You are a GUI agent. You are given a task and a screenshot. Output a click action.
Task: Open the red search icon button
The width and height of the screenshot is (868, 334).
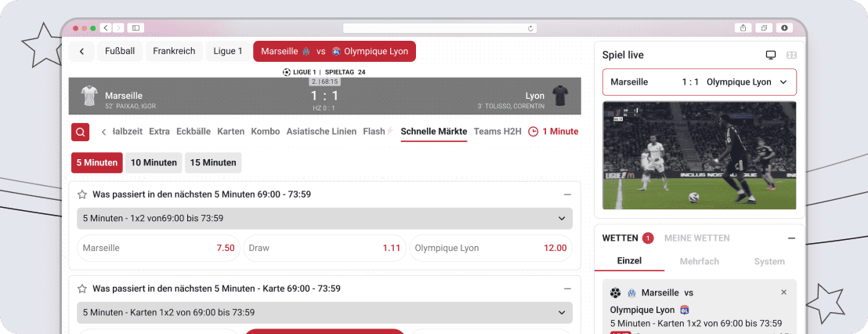(80, 132)
